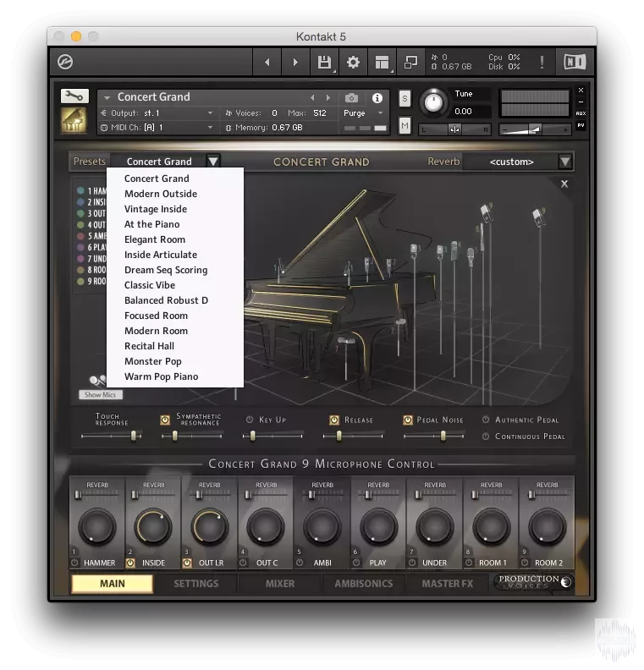
Task: Close the instrument with header X
Action: coord(581,91)
